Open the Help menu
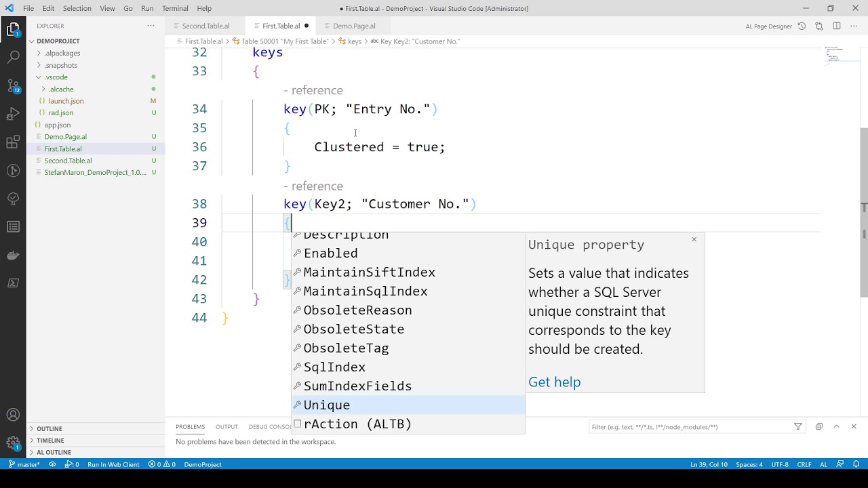This screenshot has width=868, height=488. (204, 8)
